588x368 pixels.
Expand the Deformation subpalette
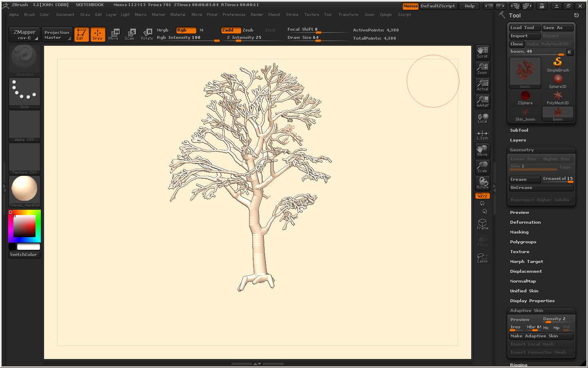point(525,222)
